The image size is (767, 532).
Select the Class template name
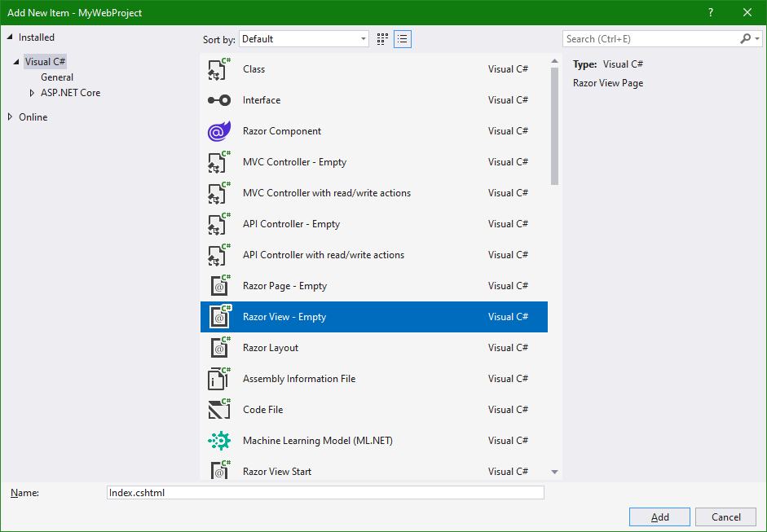(x=253, y=69)
